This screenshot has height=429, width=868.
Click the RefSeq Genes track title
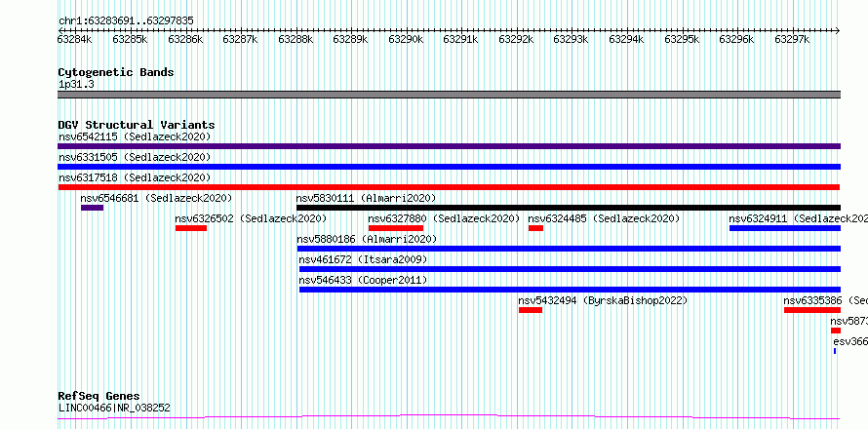click(99, 397)
